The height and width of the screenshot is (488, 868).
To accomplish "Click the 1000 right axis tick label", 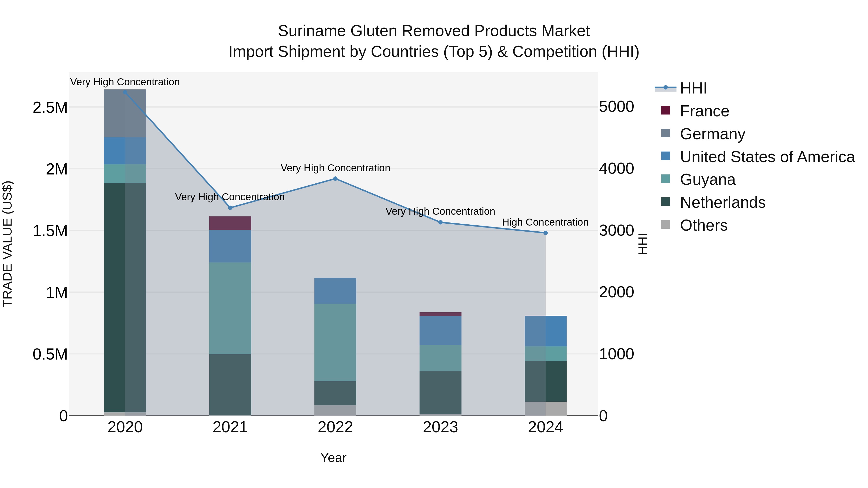I will (x=617, y=354).
